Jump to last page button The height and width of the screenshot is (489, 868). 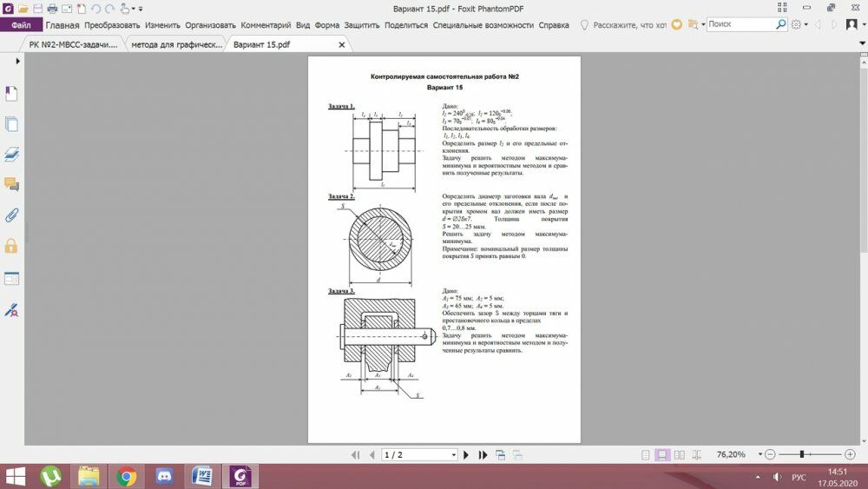[x=483, y=454]
